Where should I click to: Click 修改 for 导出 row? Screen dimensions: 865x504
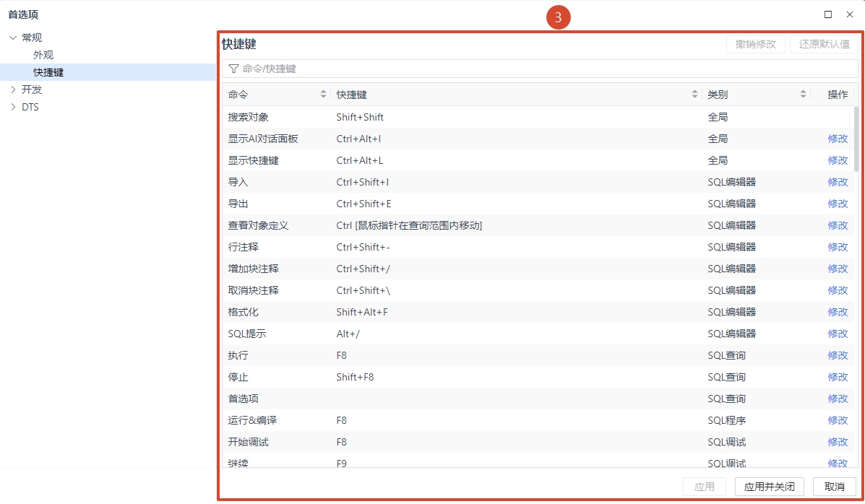838,204
